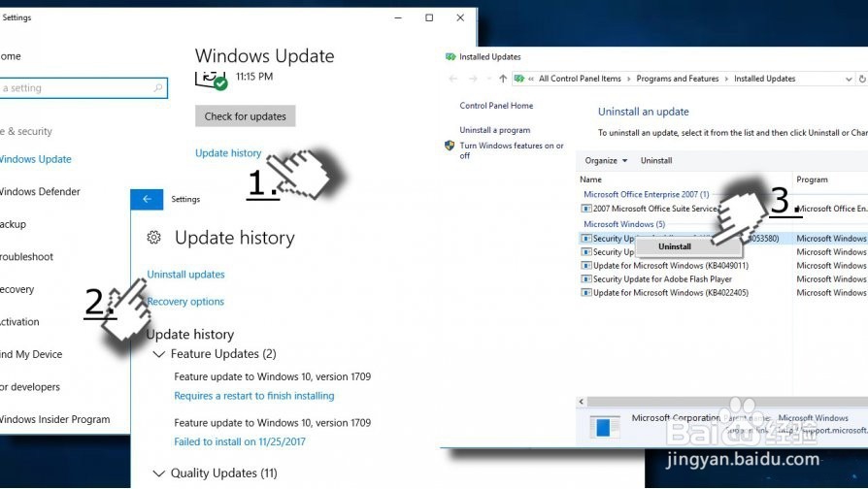Click address bar Control Panel icon
Image resolution: width=868 pixels, height=489 pixels.
[519, 80]
